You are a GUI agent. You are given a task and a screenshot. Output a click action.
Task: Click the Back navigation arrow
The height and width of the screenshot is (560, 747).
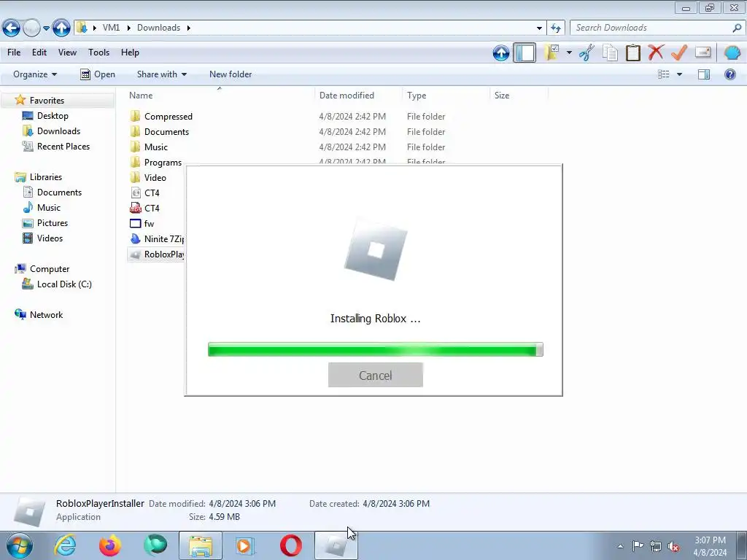12,28
